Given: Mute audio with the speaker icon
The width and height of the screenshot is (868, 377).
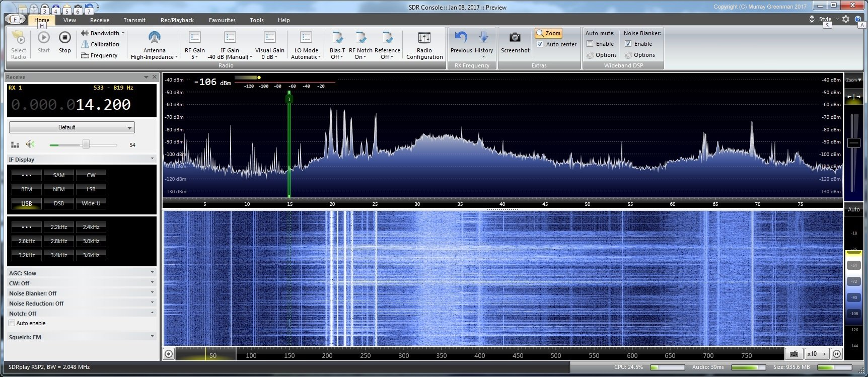Looking at the screenshot, I should 30,145.
